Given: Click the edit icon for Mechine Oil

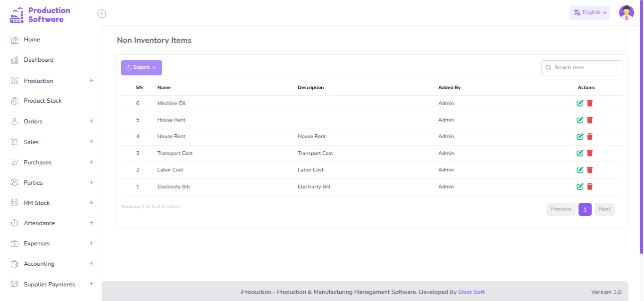Looking at the screenshot, I should pyautogui.click(x=580, y=104).
